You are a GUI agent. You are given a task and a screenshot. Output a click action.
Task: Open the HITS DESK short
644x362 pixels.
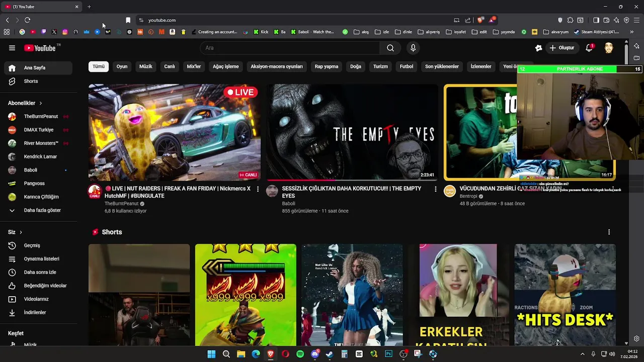click(565, 295)
